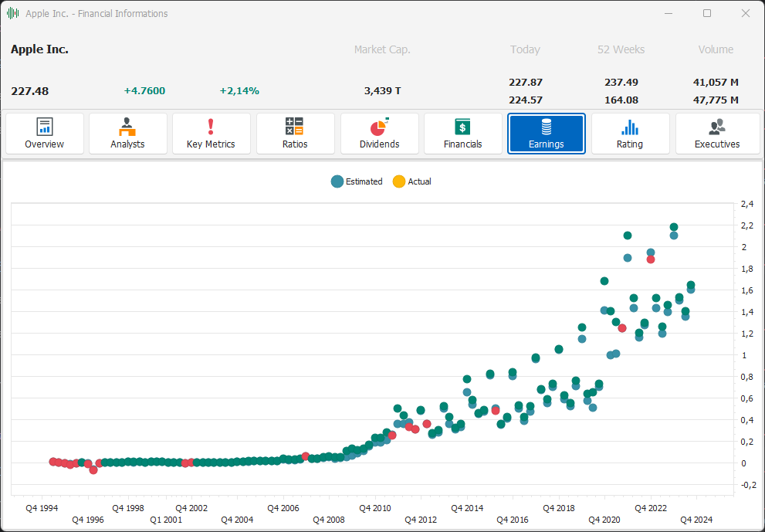Screen dimensions: 765x532
Task: Click the -0,2 y-axis label
Action: [749, 485]
